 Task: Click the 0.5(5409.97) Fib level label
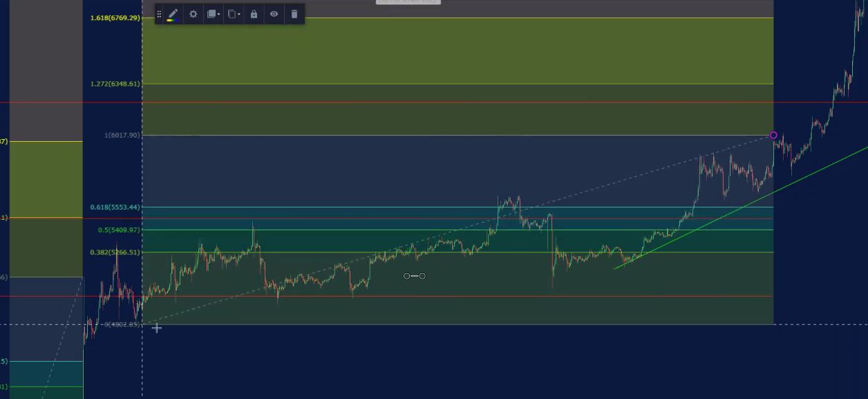click(118, 230)
